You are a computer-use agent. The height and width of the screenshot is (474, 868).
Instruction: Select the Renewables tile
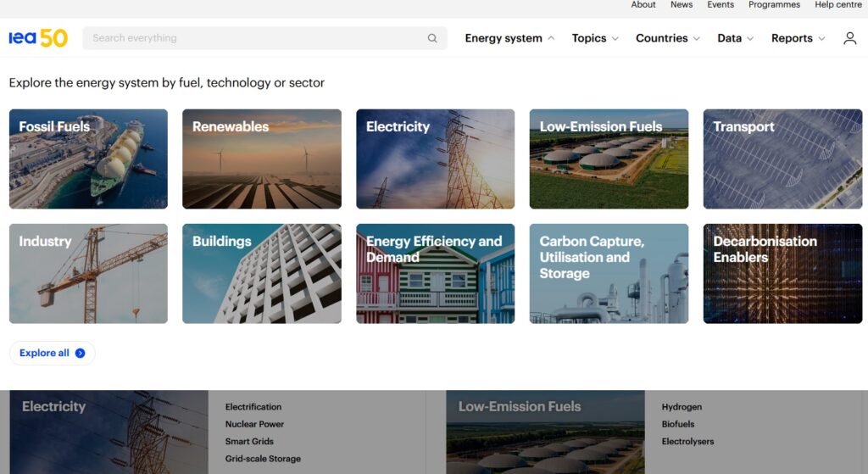tap(262, 159)
